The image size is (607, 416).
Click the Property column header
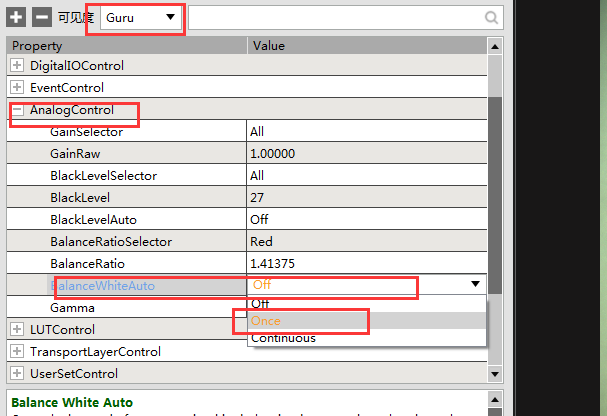tap(127, 46)
